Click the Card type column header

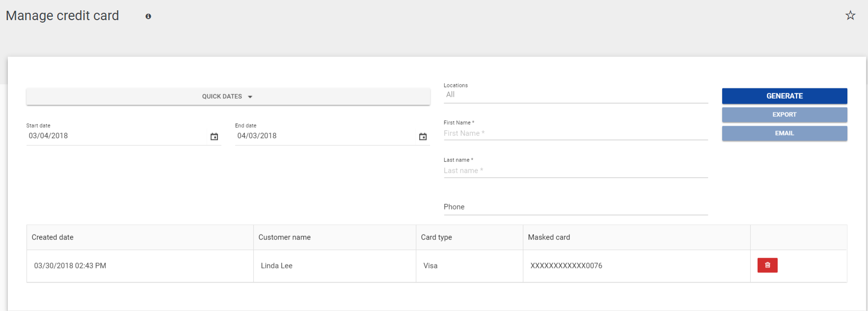(x=436, y=237)
